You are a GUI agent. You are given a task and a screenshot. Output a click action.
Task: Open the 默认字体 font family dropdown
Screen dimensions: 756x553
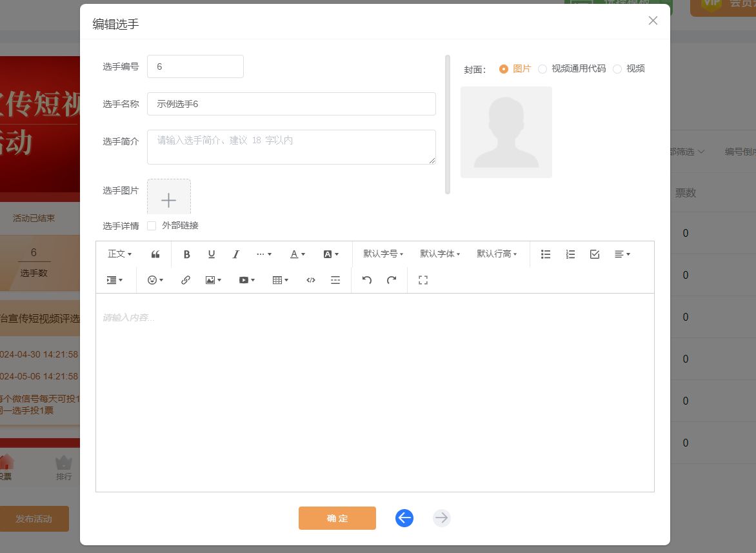[x=439, y=254]
